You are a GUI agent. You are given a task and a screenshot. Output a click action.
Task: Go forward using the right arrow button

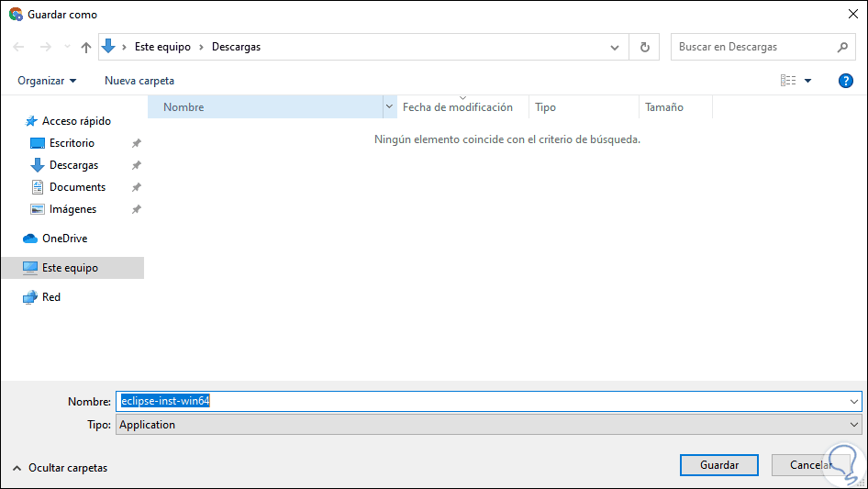coord(45,47)
